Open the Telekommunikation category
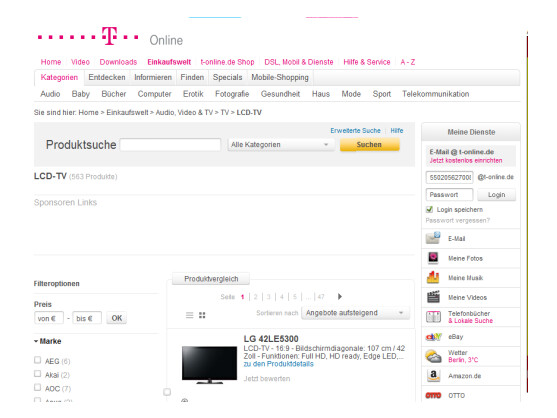Image resolution: width=557 pixels, height=418 pixels. pos(436,94)
